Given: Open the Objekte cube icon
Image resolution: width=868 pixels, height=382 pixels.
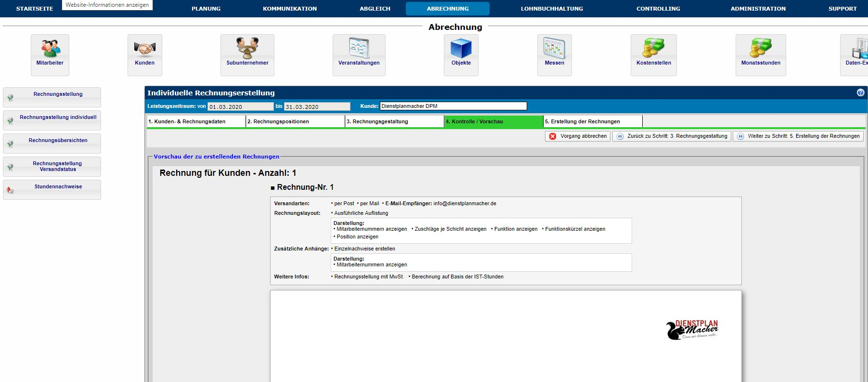Looking at the screenshot, I should (461, 49).
